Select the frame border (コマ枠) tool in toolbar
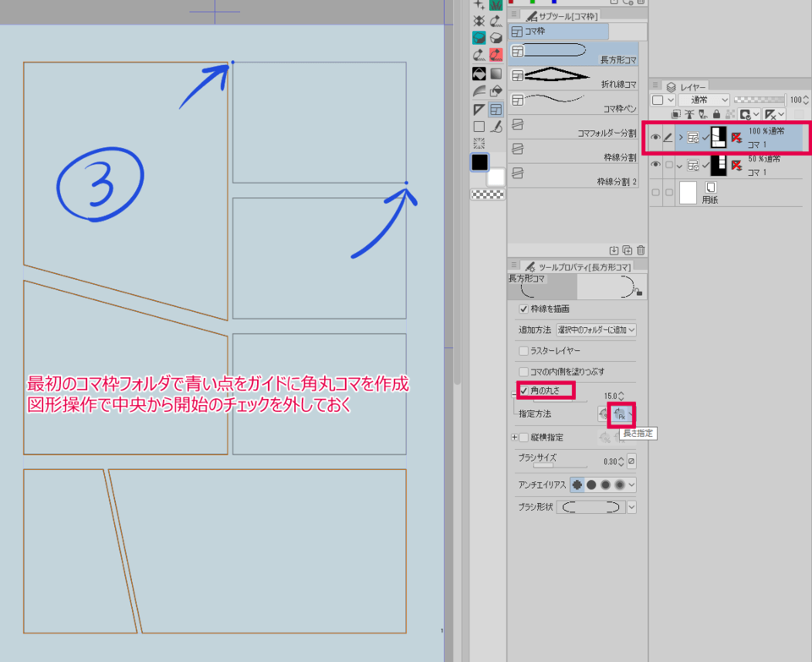812x662 pixels. 496,109
